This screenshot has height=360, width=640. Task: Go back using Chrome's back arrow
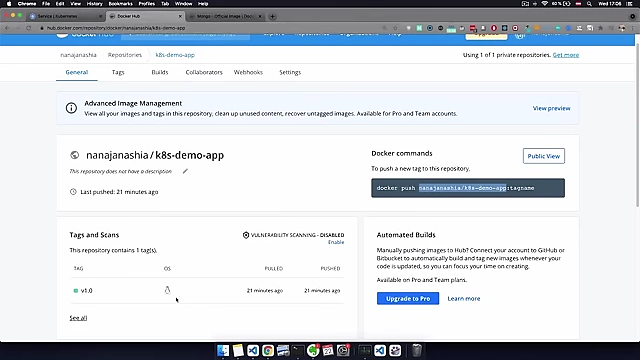(7, 28)
